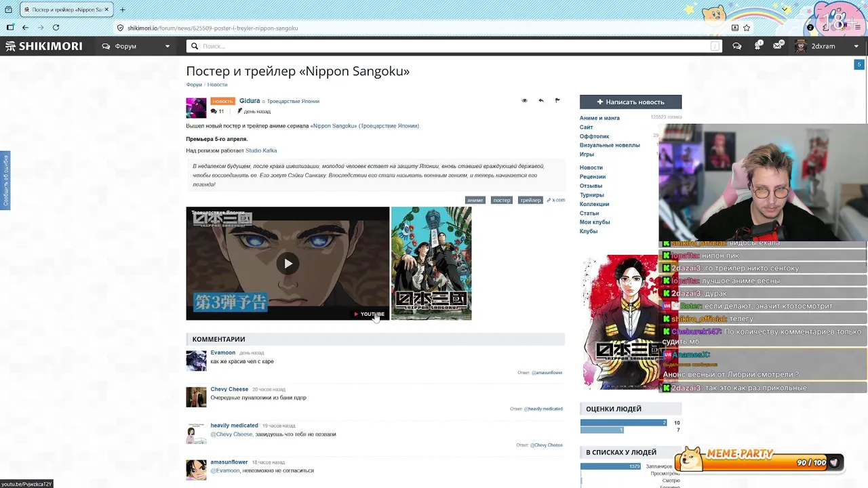Open the Аниме и манга forum section
Viewport: 868px width, 488px height.
599,118
